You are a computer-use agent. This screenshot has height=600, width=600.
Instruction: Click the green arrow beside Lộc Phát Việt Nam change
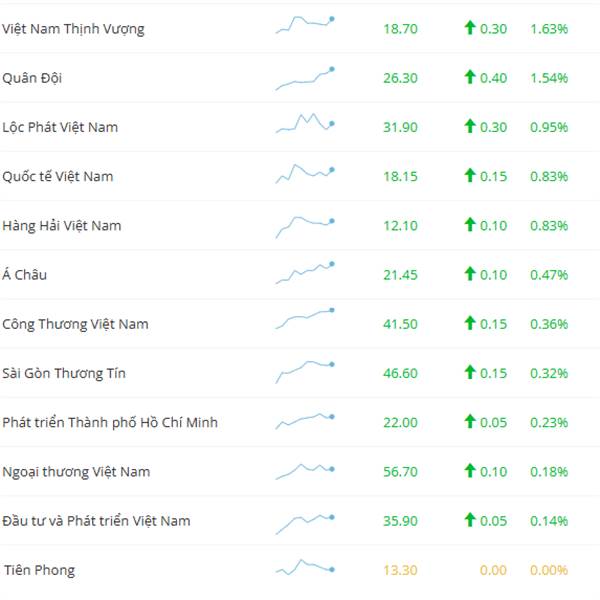470,126
